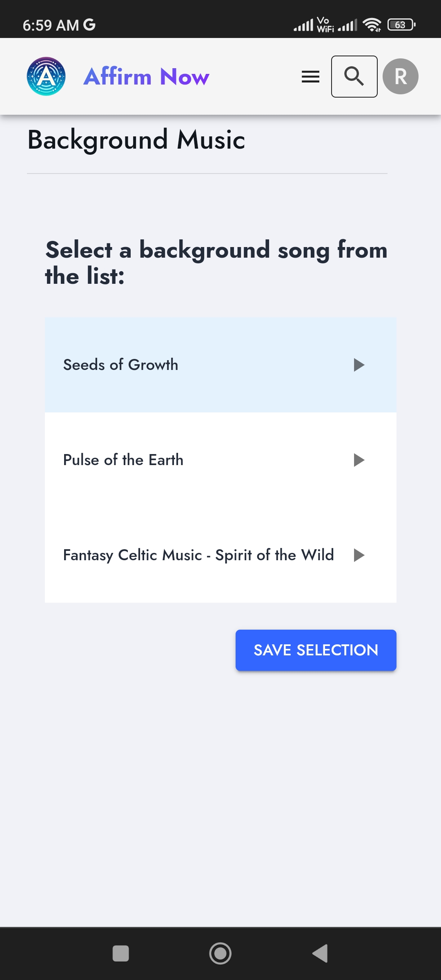The width and height of the screenshot is (441, 980).
Task: Tap the battery indicator in status bar
Action: click(x=401, y=25)
